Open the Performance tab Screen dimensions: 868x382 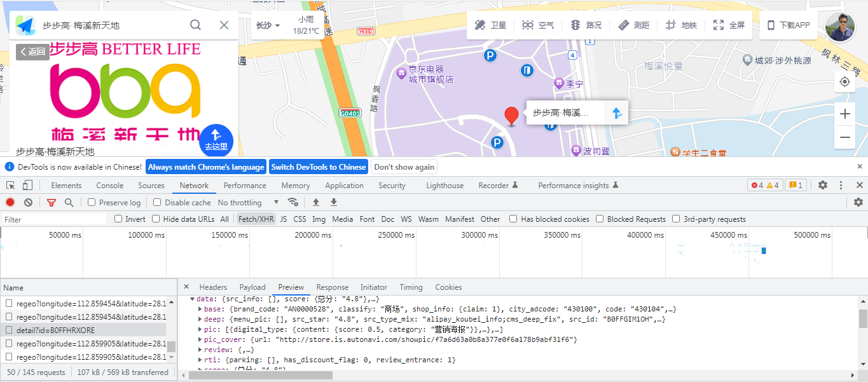245,186
